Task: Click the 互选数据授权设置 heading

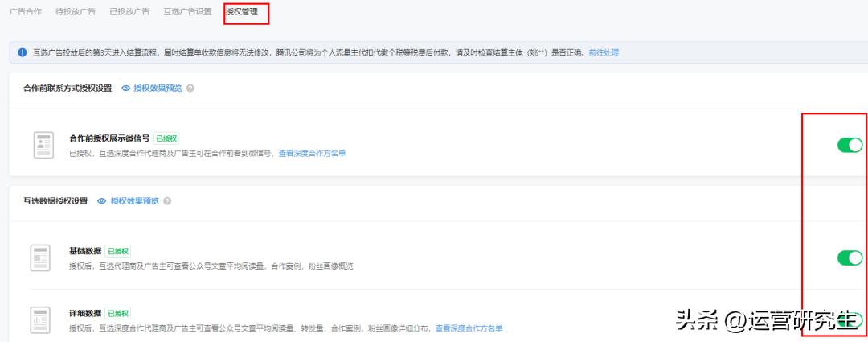Action: [x=55, y=201]
